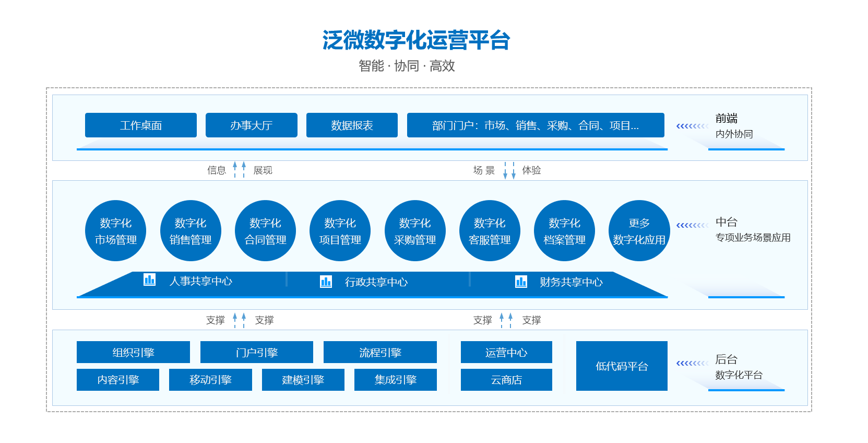Select the 门户引擎 block

257,352
